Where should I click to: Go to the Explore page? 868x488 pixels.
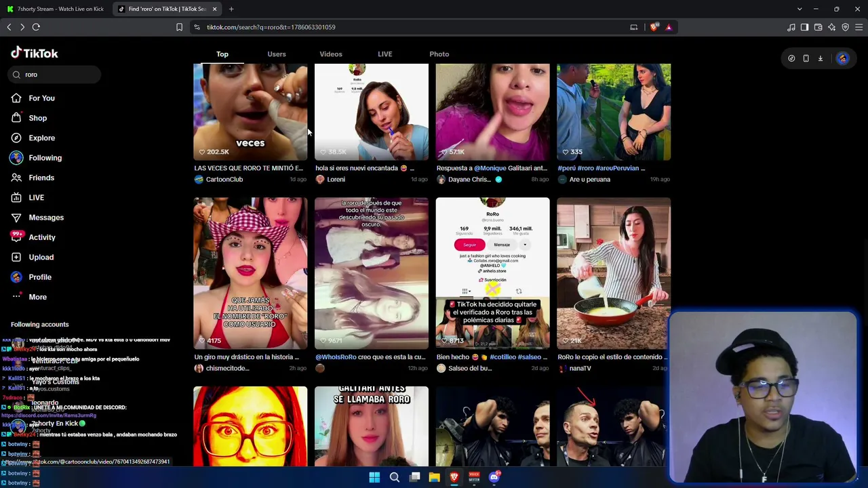point(33,138)
